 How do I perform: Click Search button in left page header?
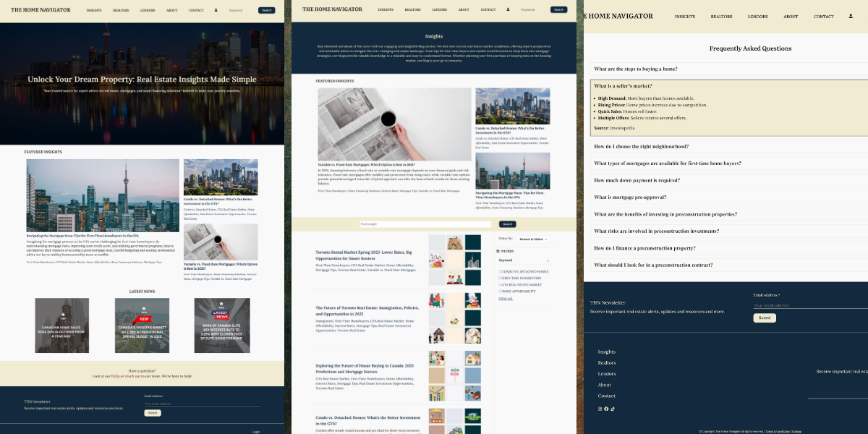point(266,11)
